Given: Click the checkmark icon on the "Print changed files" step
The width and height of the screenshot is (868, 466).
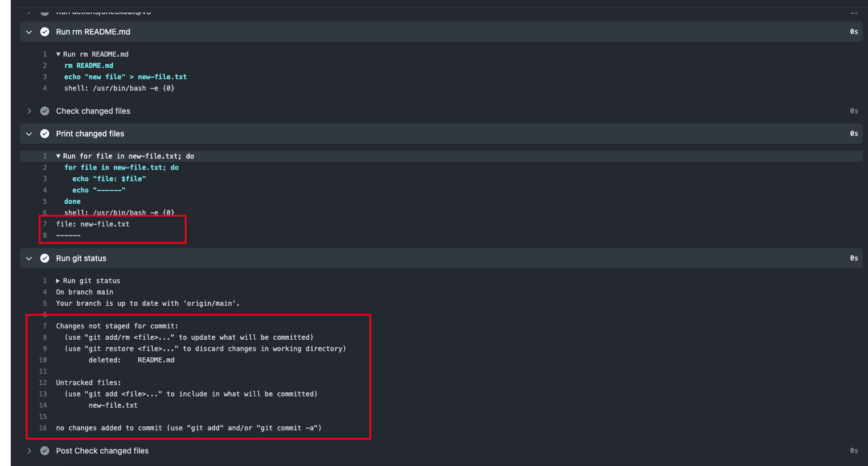Looking at the screenshot, I should point(45,134).
